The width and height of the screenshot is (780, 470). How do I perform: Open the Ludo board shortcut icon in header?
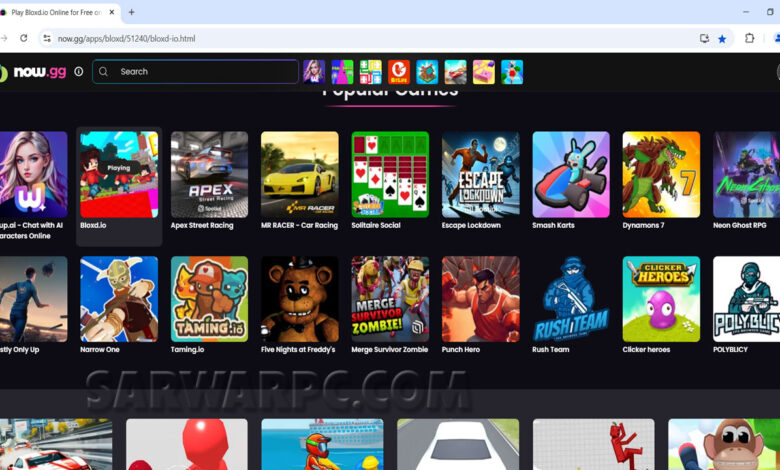tap(371, 72)
